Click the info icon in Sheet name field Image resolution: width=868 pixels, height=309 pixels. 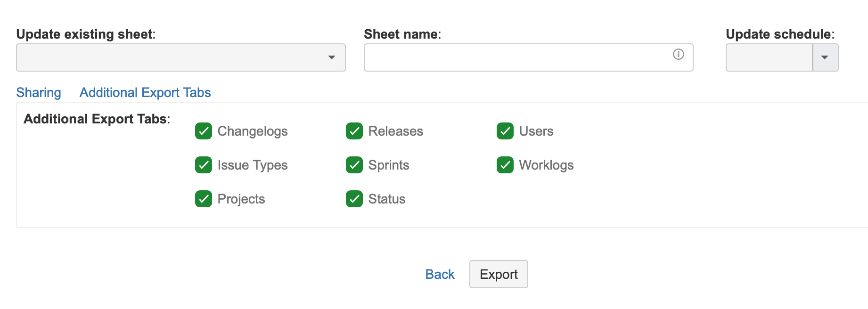click(x=678, y=55)
